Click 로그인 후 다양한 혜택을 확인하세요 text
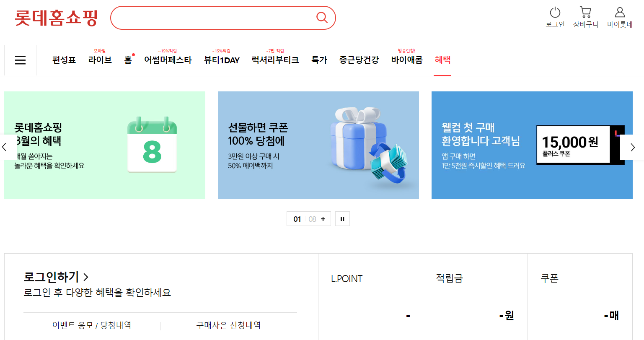The height and width of the screenshot is (340, 644). point(97,293)
